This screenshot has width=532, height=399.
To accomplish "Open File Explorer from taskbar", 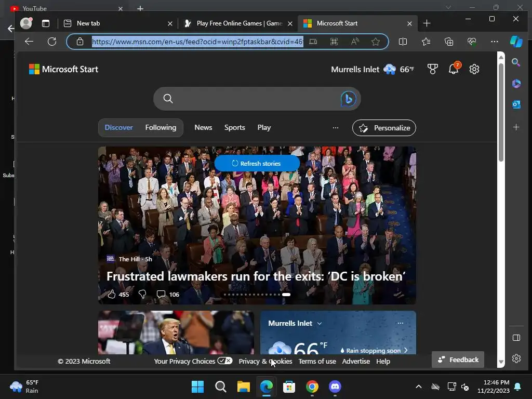I will [x=243, y=387].
